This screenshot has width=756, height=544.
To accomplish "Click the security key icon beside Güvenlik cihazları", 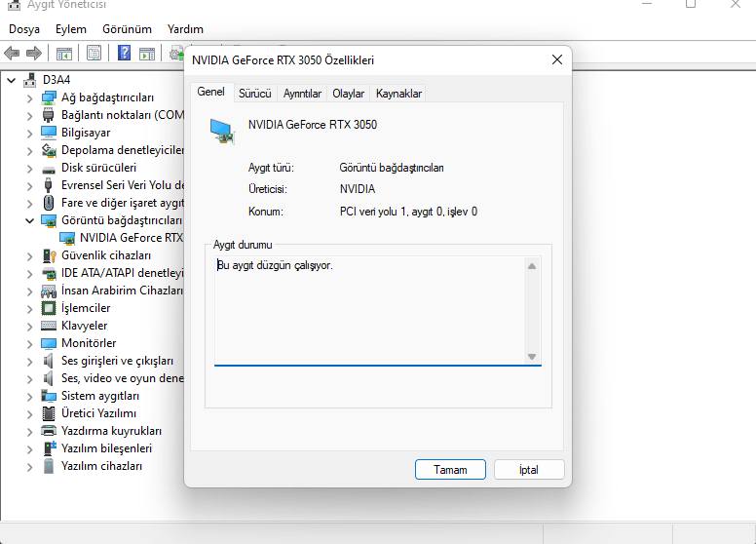I will tap(49, 255).
